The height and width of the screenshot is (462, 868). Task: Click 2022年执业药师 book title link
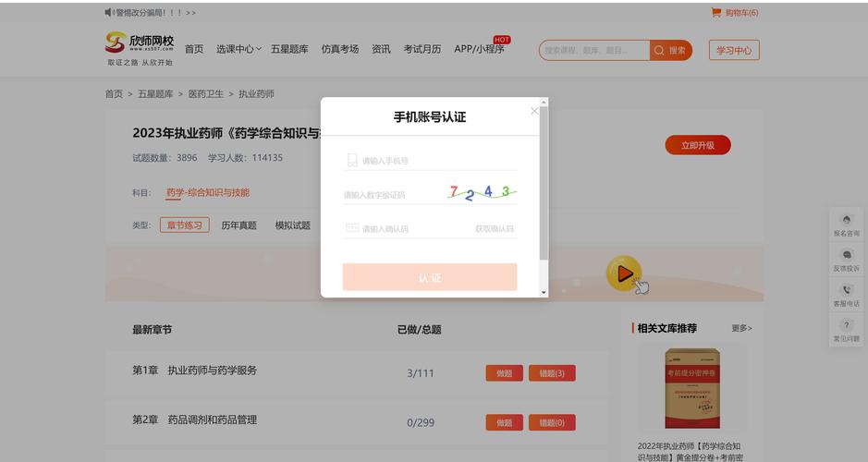[x=690, y=452]
